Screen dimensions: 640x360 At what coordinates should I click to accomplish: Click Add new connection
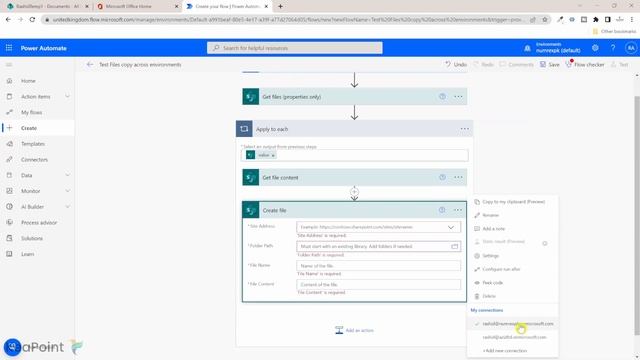(x=505, y=351)
